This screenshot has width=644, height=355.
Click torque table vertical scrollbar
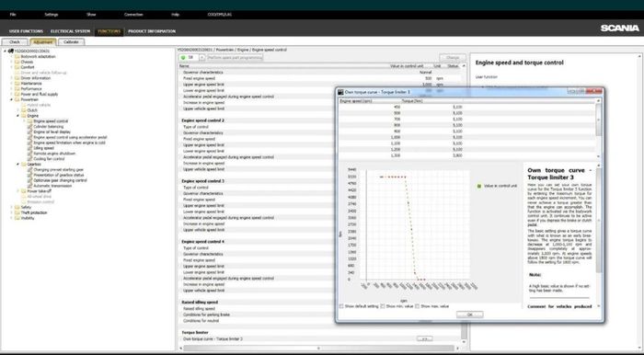(x=598, y=128)
